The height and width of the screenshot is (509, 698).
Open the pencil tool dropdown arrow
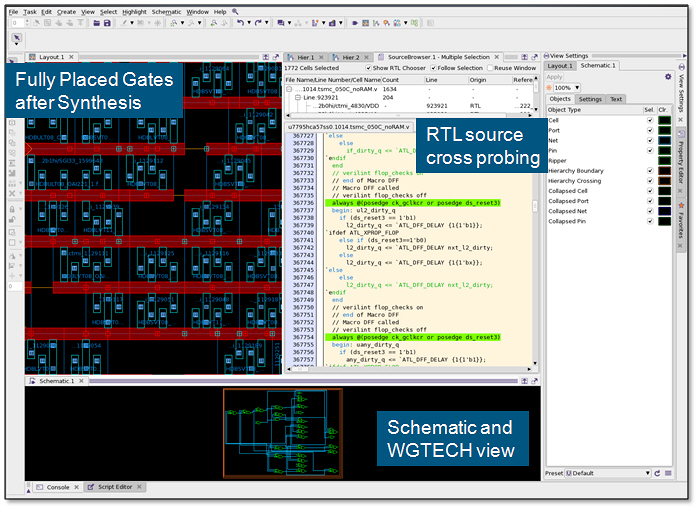tap(132, 23)
